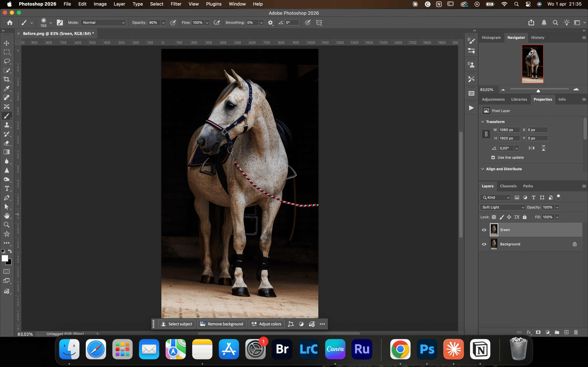588x367 pixels.
Task: Select the Clone Stamp tool
Action: click(x=7, y=125)
